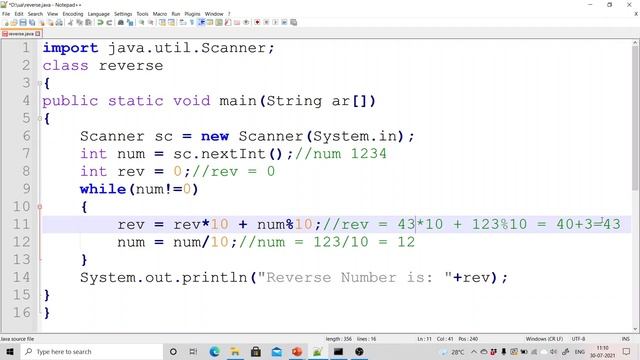Click the Save toolbar icon

click(23, 23)
